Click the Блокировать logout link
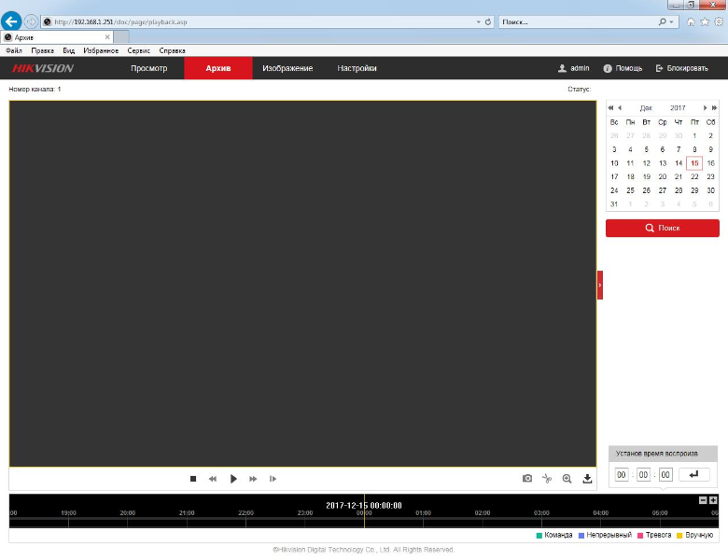728x560 pixels. pos(682,68)
